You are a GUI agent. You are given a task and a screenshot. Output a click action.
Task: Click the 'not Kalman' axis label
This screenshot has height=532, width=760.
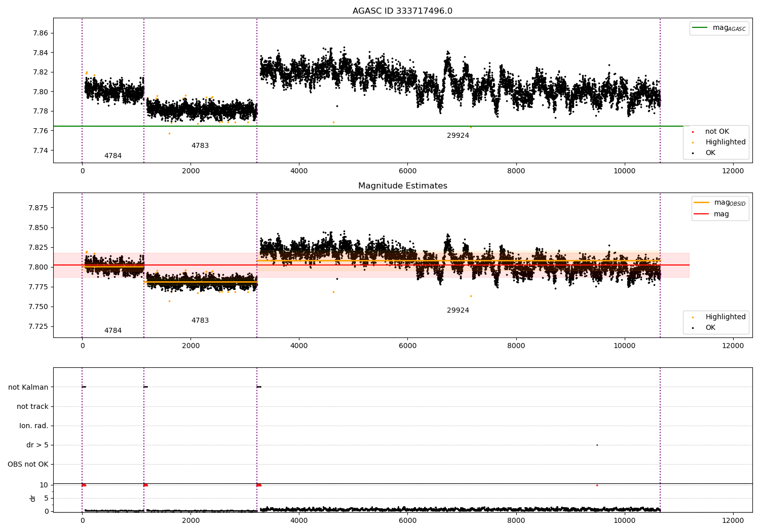[x=28, y=387]
